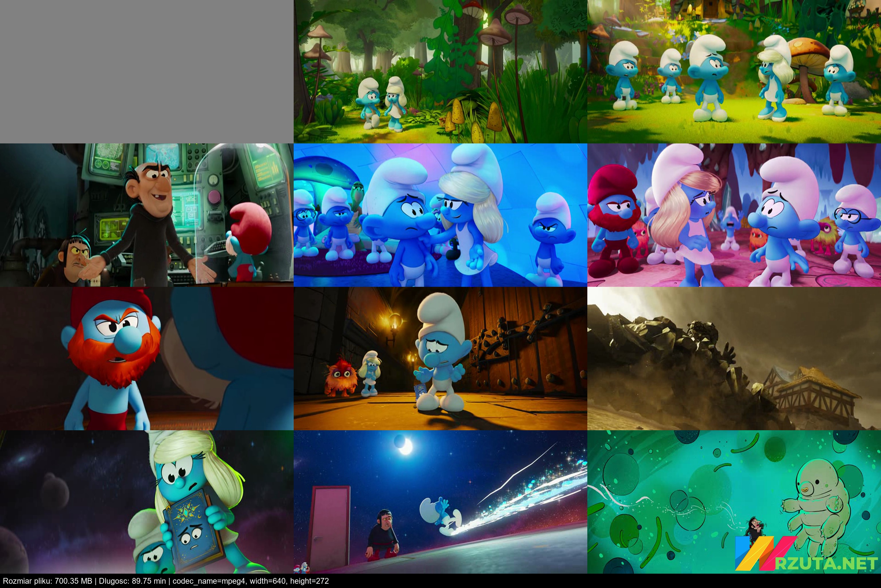
Task: Select the five Smurfs standing in village frame
Action: [x=734, y=71]
